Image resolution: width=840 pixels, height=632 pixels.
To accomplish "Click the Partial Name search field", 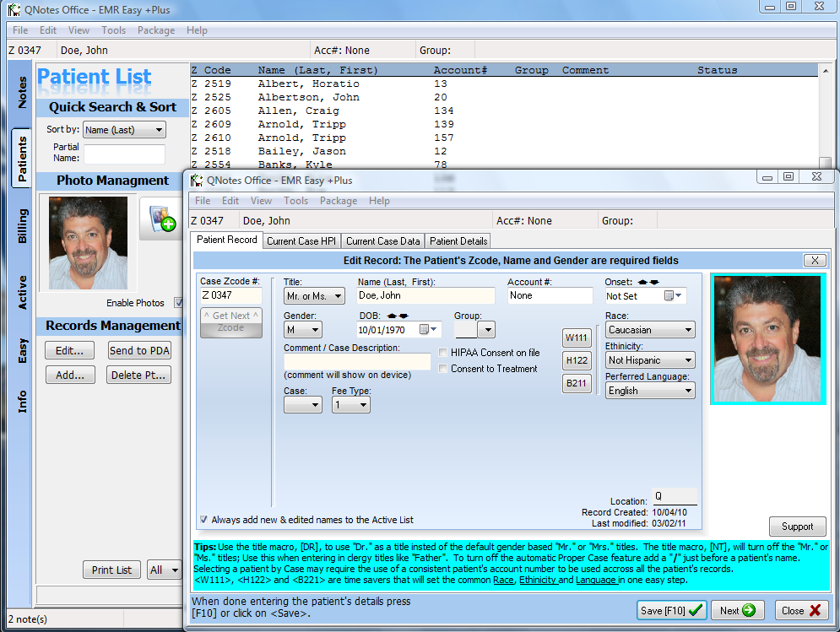I will click(124, 154).
